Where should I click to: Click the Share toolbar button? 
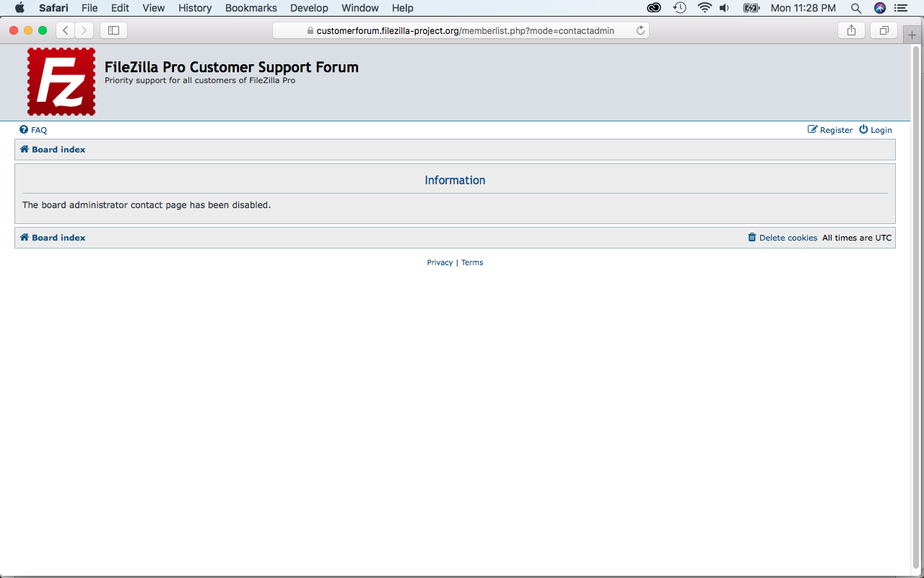[x=851, y=30]
